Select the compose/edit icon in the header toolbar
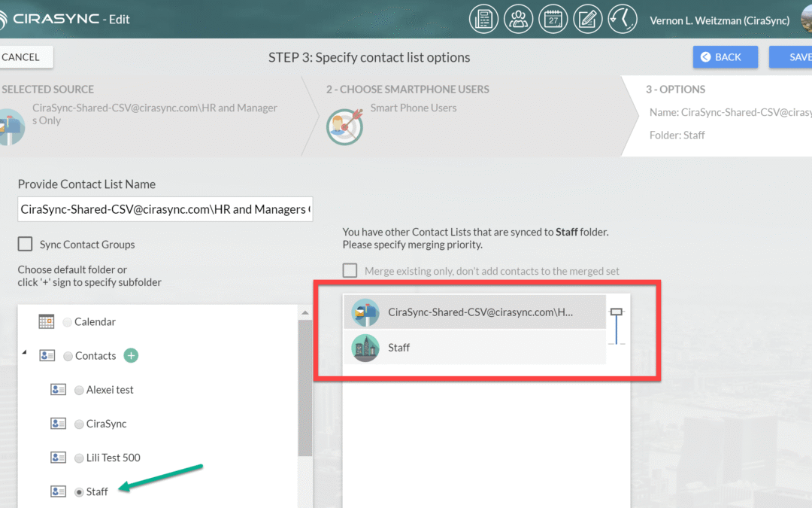812x508 pixels. (x=588, y=18)
